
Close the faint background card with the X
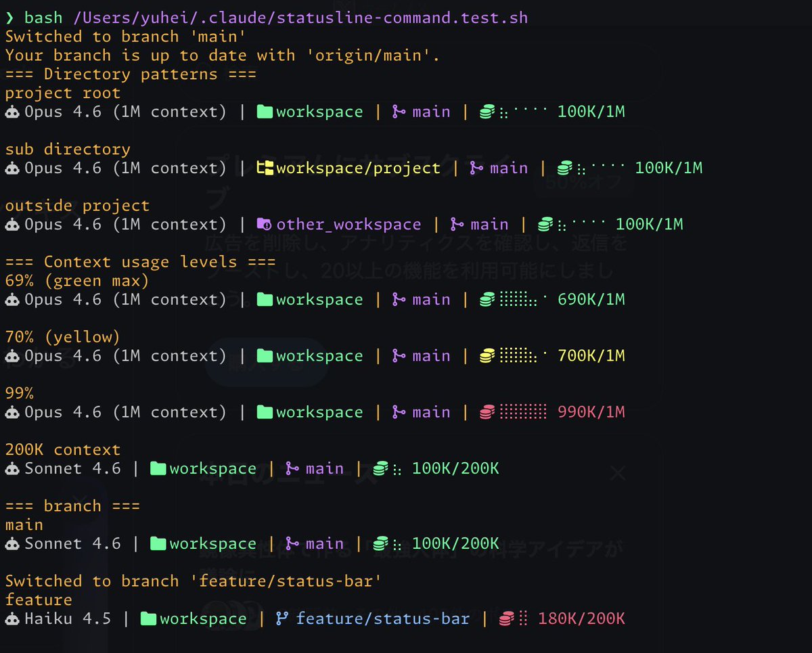pos(618,473)
